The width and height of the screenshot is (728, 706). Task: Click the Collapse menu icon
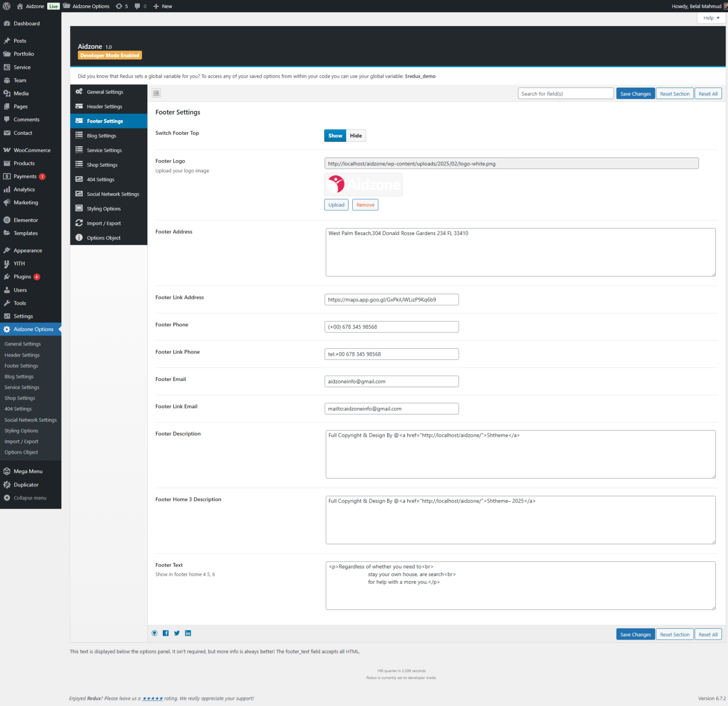pos(7,498)
